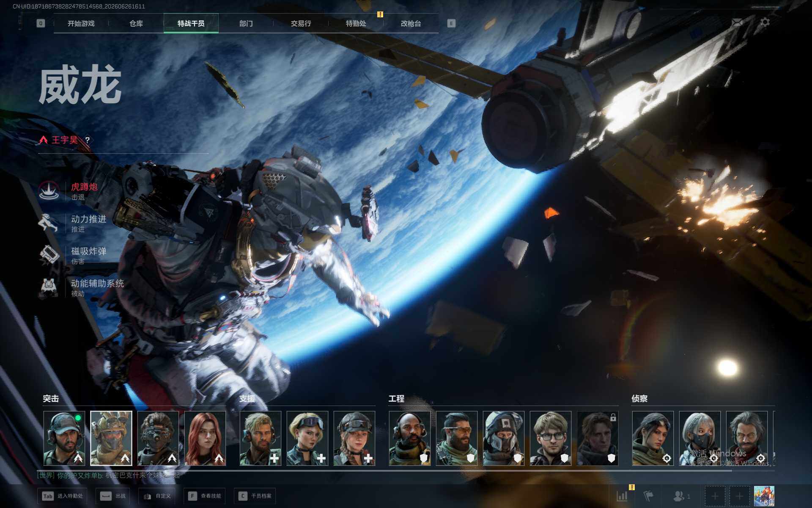This screenshot has height=508, width=812.
Task: Click the 查看技能 button
Action: click(x=205, y=496)
